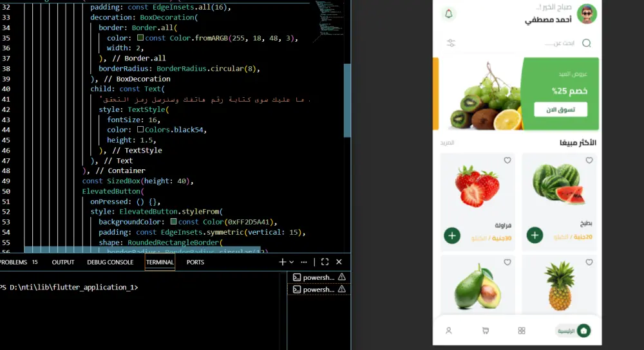Open the filter sliders icon beside search

tap(451, 42)
